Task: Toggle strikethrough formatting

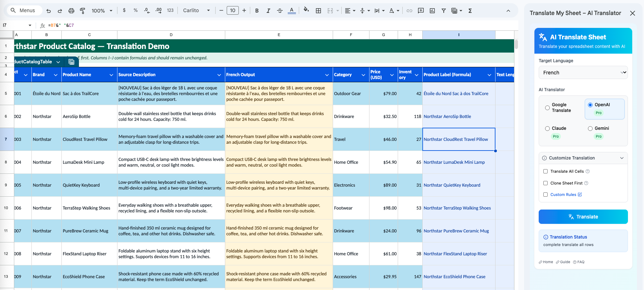Action: [280, 11]
